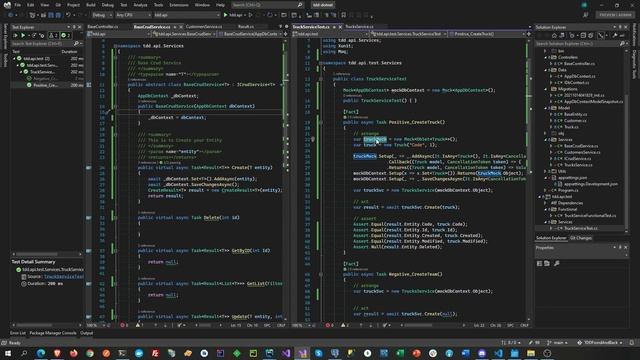Open the Debug menu
Screen dimensions: 640x360
point(108,5)
